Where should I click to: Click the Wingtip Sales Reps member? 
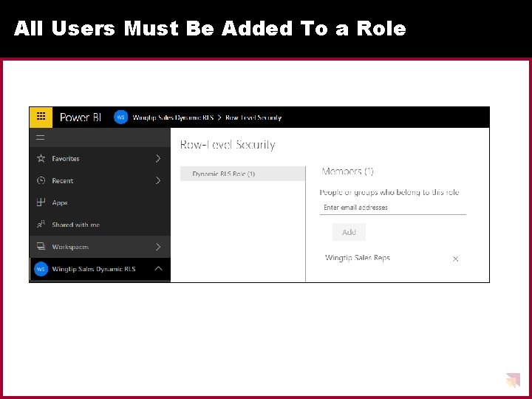[x=358, y=258]
